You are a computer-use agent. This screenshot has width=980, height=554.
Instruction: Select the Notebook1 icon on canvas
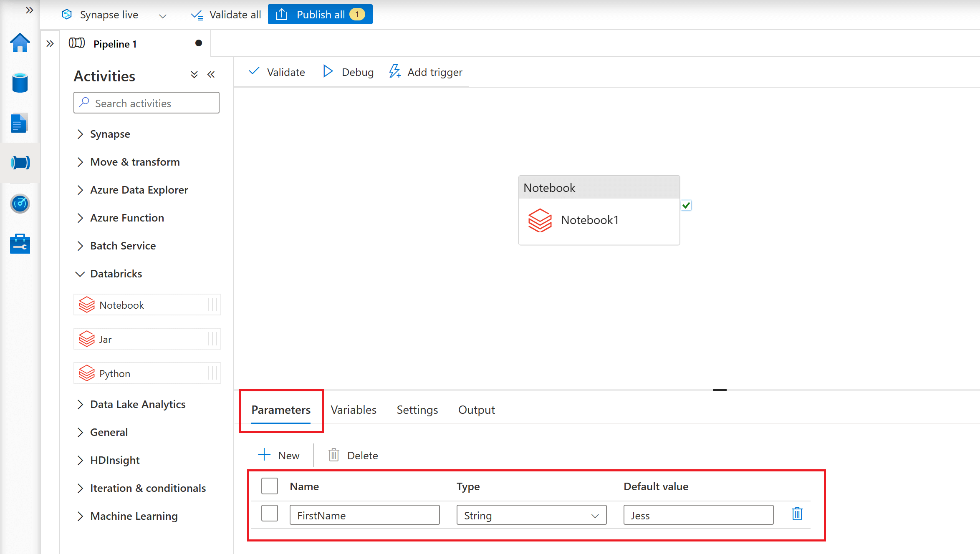[x=540, y=220]
